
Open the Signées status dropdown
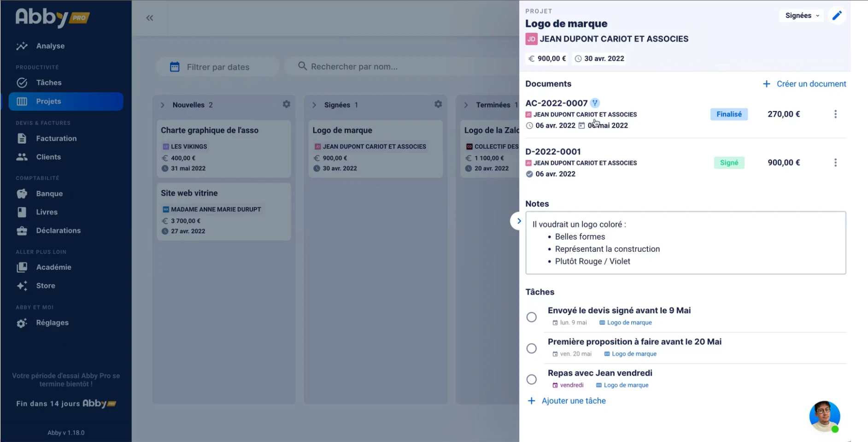coord(802,16)
